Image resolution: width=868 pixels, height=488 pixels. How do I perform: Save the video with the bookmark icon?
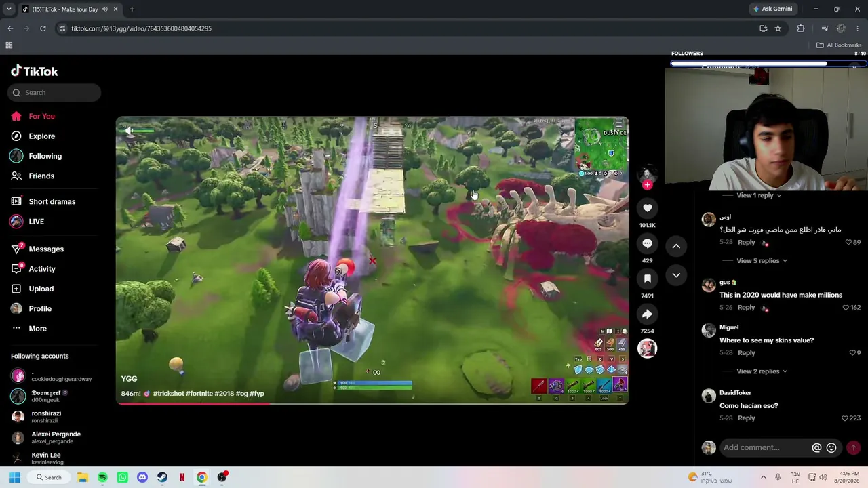point(647,279)
